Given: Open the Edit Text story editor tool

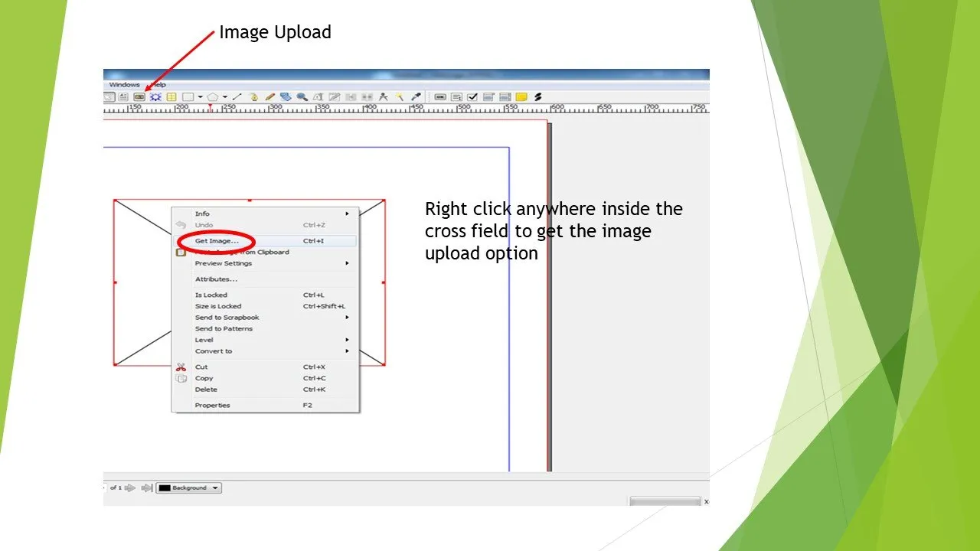Looking at the screenshot, I should click(x=334, y=97).
